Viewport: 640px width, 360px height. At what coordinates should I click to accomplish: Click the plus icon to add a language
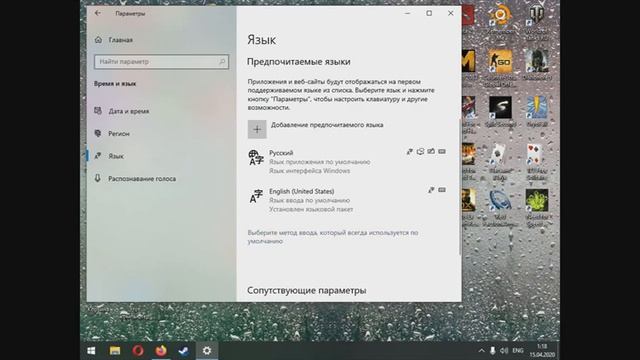(257, 129)
